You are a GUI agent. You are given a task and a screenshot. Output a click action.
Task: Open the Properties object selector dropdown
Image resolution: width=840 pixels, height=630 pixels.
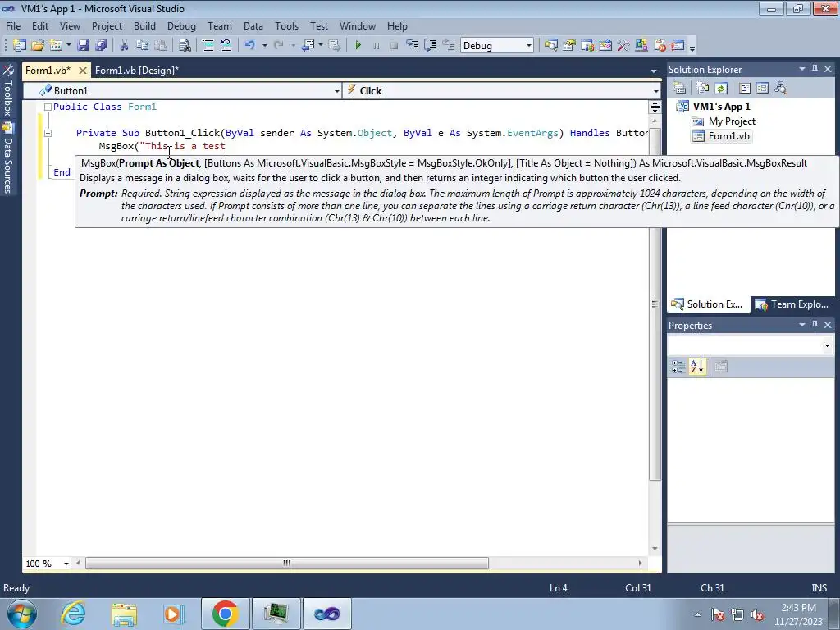[x=827, y=345]
